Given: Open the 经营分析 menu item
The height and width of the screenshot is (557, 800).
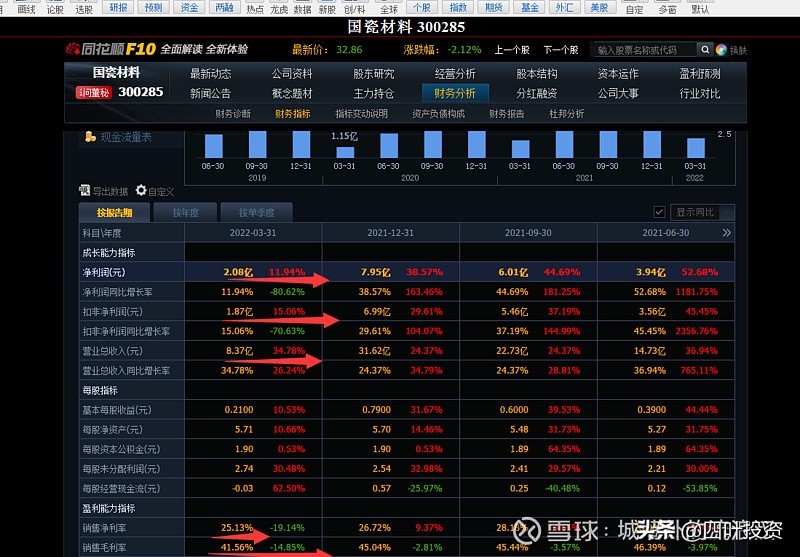Looking at the screenshot, I should (455, 74).
